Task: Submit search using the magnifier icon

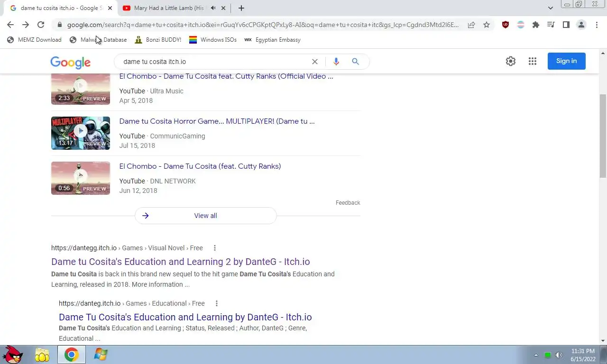Action: point(356,62)
